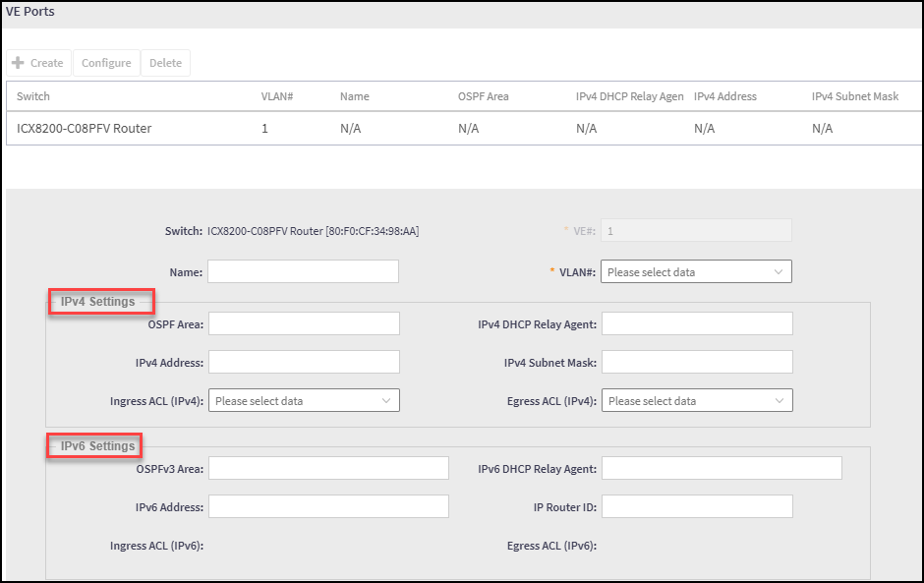924x583 pixels.
Task: Click the IPv4 Address input field
Action: point(304,362)
